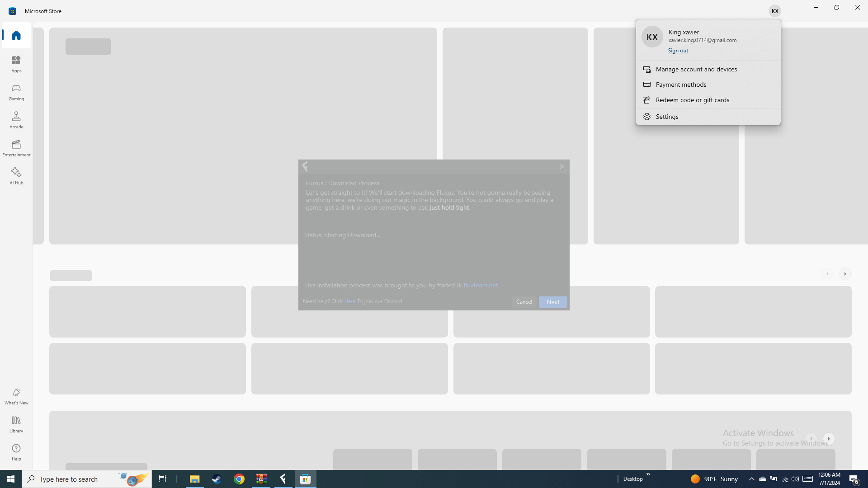Open Settings from the account menu
Image resolution: width=868 pixels, height=488 pixels.
coord(708,117)
